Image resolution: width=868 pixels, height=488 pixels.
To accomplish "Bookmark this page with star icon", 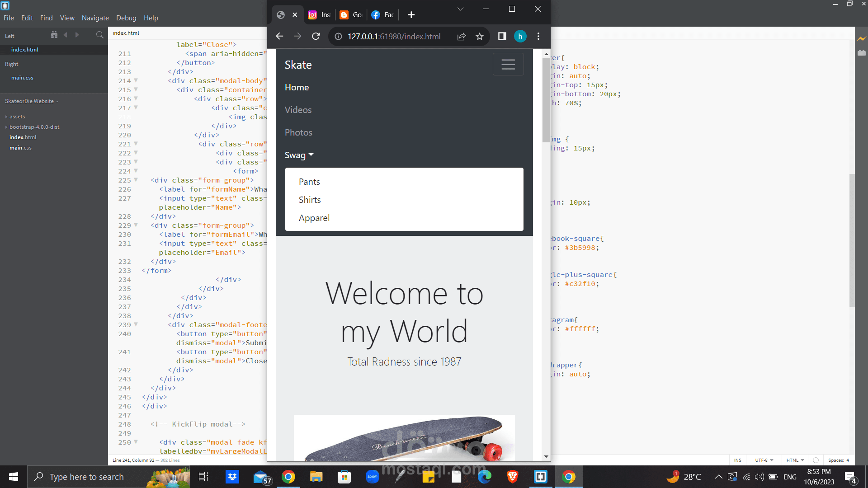I will tap(480, 36).
